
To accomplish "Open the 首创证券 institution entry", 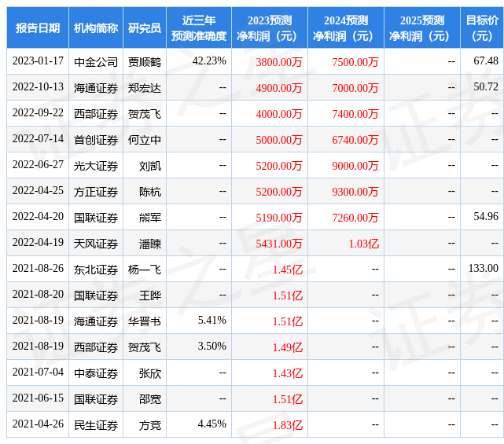I will click(x=96, y=139).
